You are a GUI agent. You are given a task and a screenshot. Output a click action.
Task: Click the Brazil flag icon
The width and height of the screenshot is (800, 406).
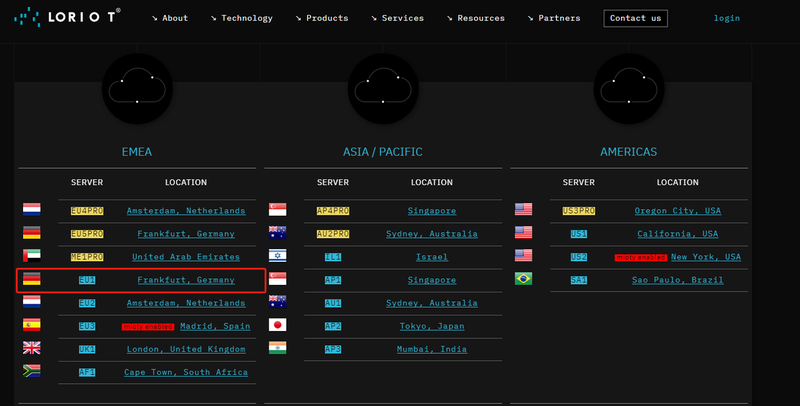[x=523, y=279]
